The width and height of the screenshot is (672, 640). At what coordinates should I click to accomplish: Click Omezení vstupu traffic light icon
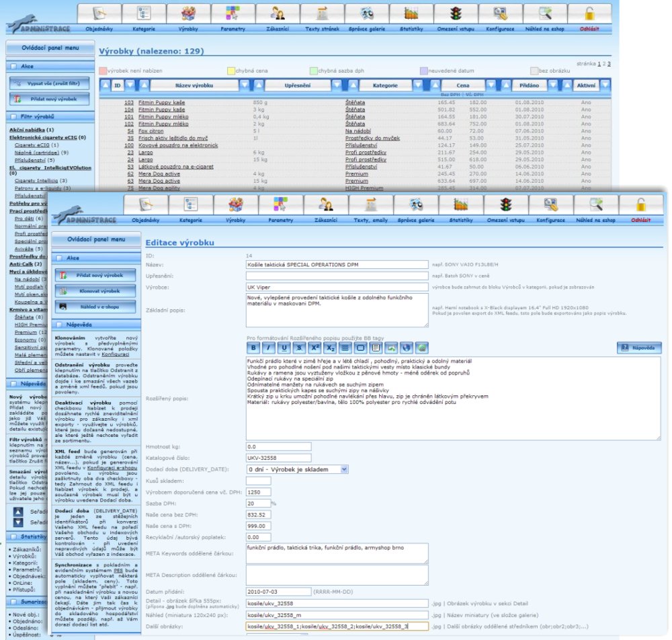click(506, 206)
